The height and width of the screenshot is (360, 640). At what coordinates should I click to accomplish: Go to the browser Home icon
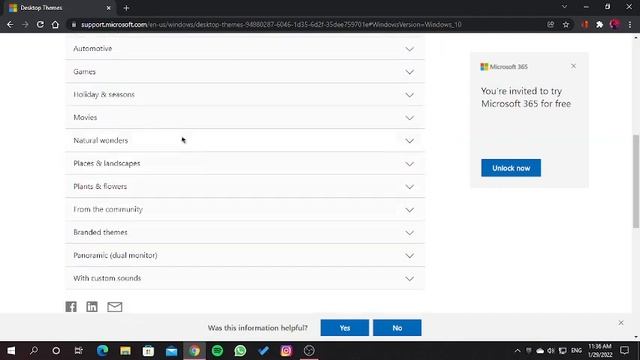click(55, 24)
